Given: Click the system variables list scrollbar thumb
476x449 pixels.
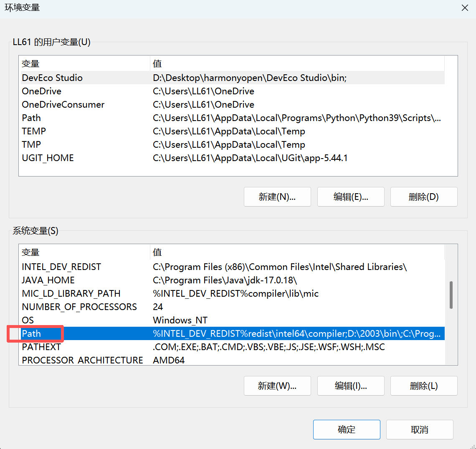Looking at the screenshot, I should click(451, 295).
